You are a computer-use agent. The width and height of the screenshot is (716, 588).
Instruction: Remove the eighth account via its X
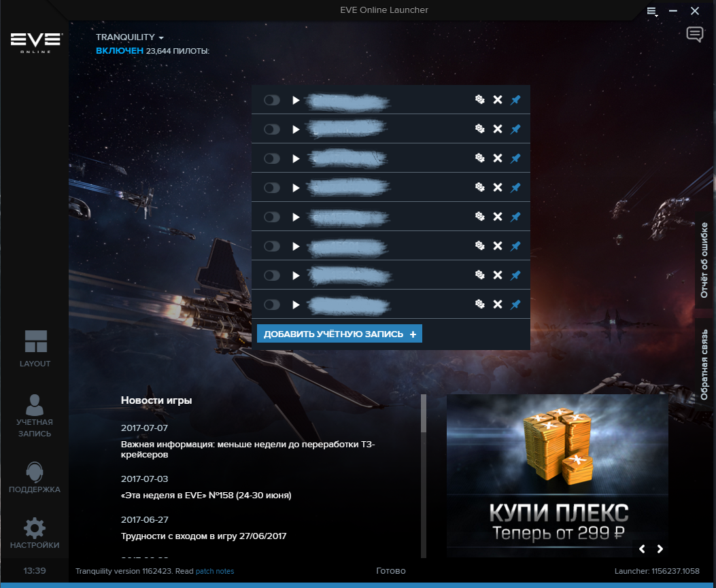(x=498, y=304)
